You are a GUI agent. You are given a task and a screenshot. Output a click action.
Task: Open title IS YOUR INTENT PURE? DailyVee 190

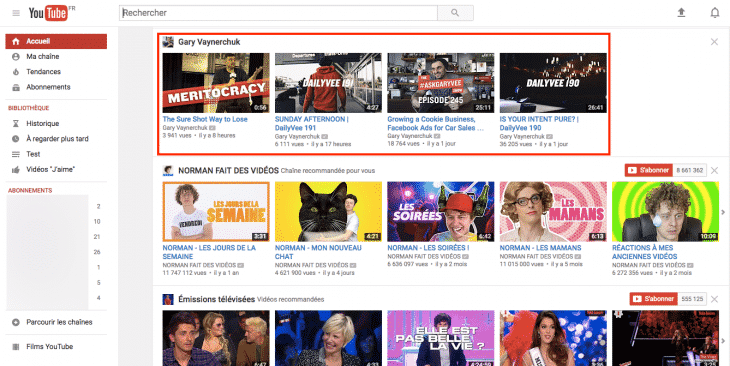click(x=539, y=123)
